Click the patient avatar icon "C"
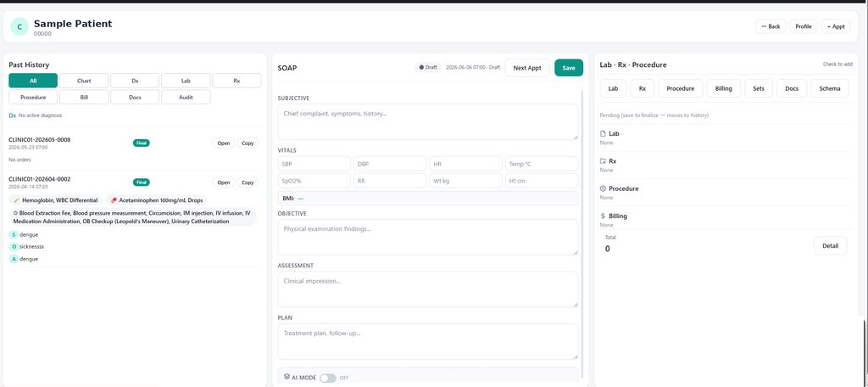 tap(19, 26)
